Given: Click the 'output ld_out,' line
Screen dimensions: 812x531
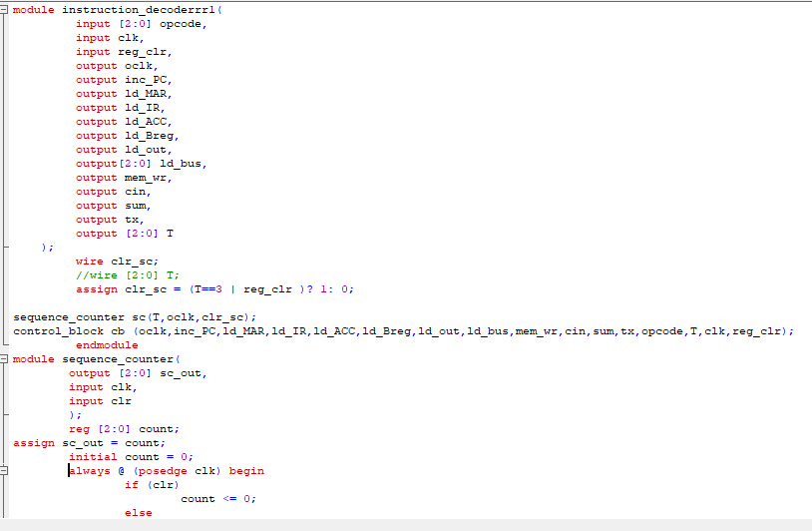Looking at the screenshot, I should pyautogui.click(x=124, y=150).
